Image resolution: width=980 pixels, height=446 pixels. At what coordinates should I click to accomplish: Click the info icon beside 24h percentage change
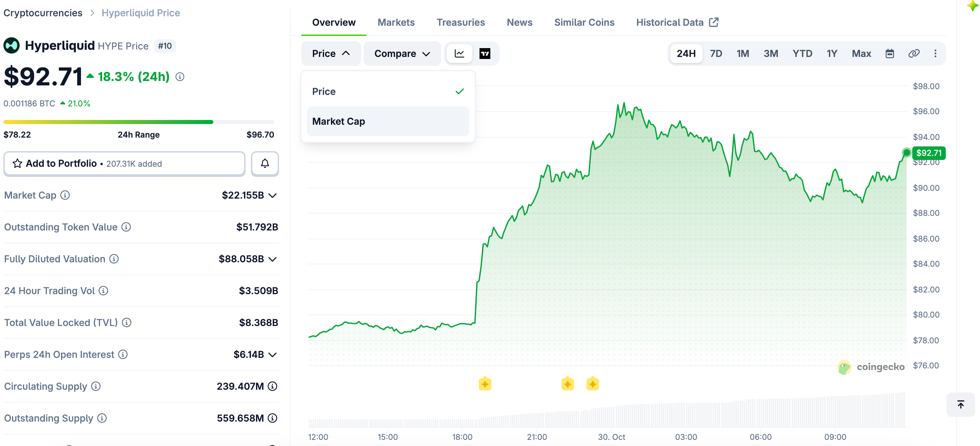coord(180,77)
